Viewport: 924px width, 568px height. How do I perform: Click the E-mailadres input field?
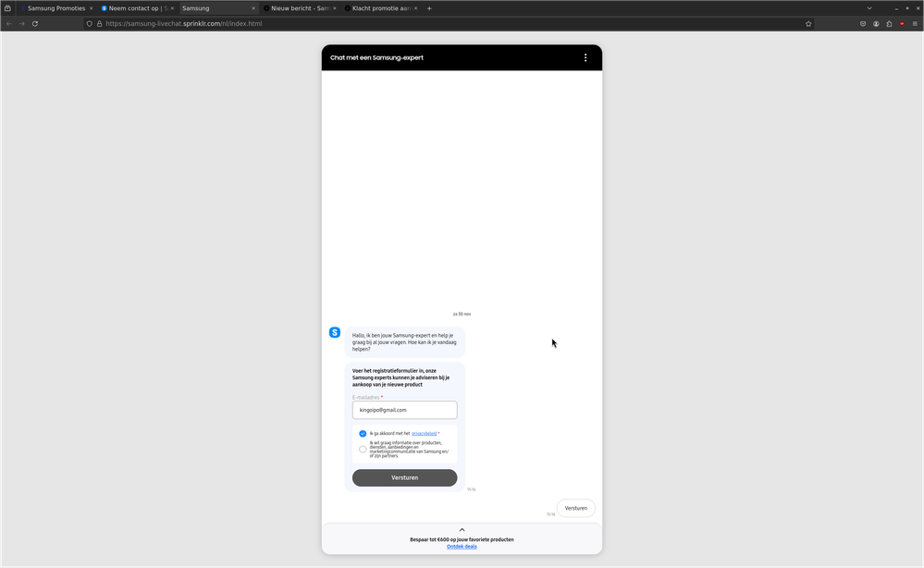pos(405,410)
